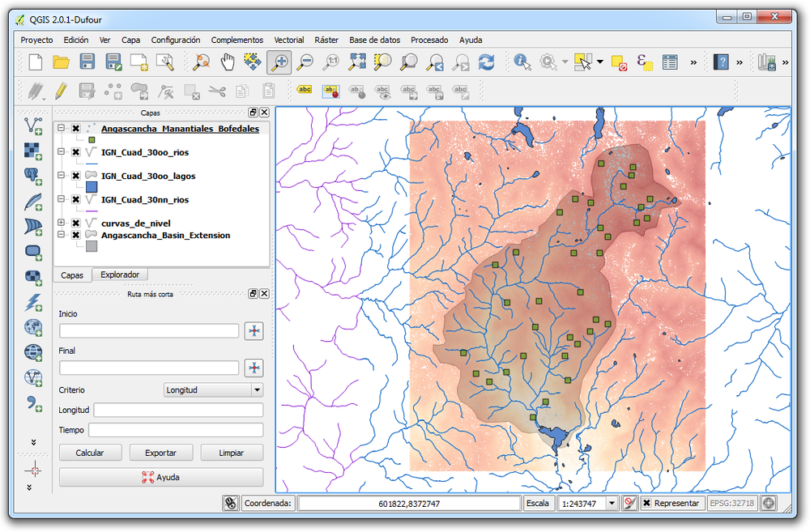Collapse the IGN_Cuad_30oo_rios layer node
The height and width of the screenshot is (532, 810).
61,151
